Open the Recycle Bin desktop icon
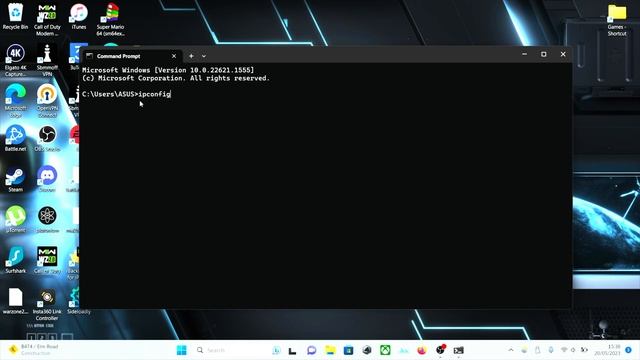 tap(16, 17)
